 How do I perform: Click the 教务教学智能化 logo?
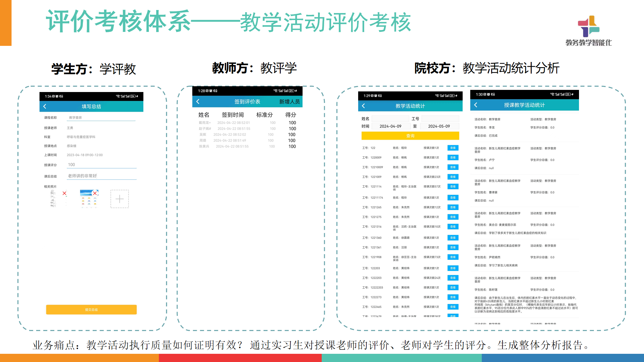pos(588,31)
